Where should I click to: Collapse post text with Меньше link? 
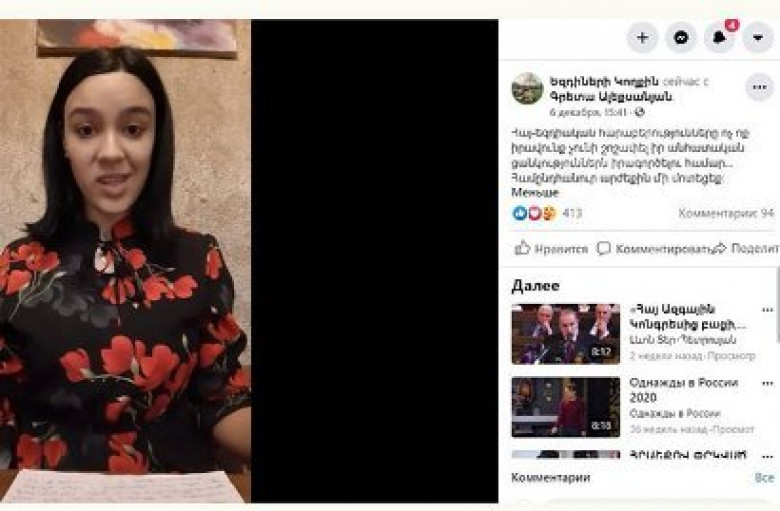tap(535, 193)
